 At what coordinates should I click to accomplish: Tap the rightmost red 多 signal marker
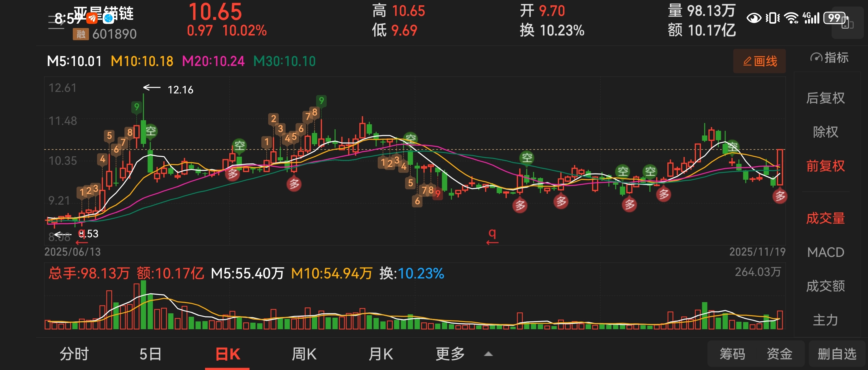pyautogui.click(x=780, y=196)
